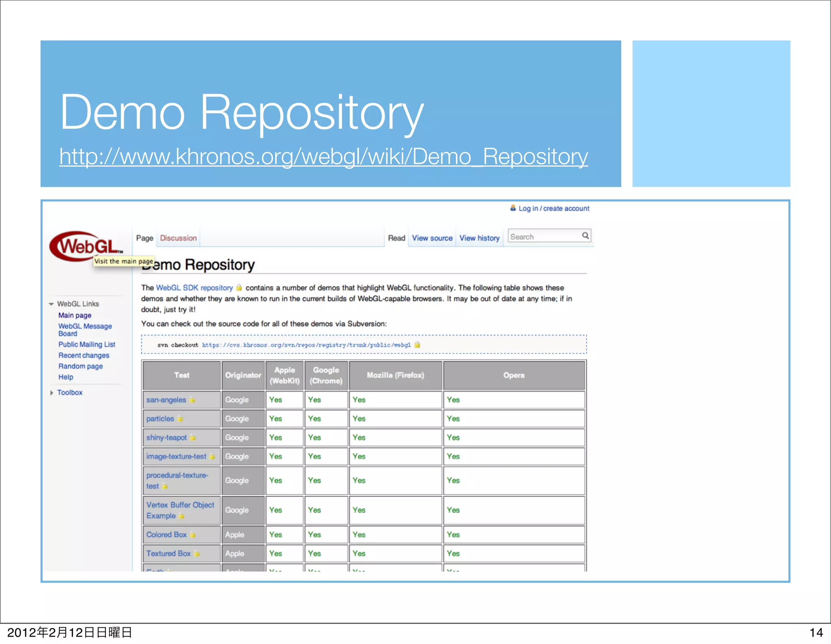Open khronos.org Demo_Repository URL on slide
The width and height of the screenshot is (831, 644).
323,157
